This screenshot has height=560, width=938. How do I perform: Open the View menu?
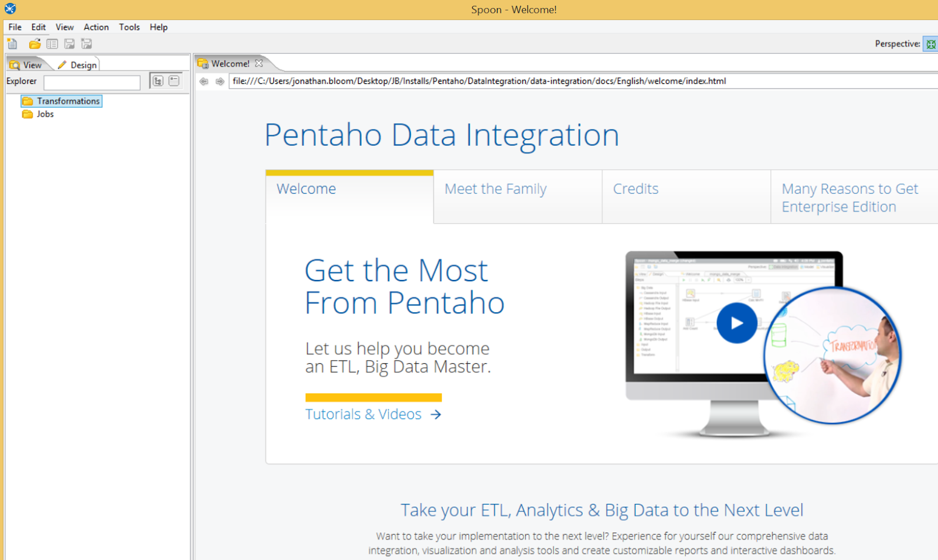pyautogui.click(x=64, y=27)
